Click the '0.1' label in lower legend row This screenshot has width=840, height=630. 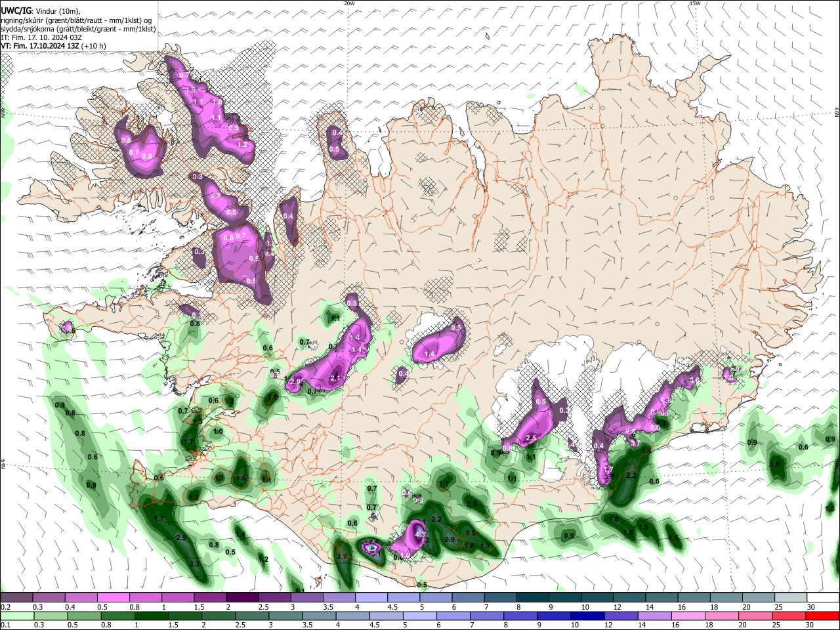5,625
